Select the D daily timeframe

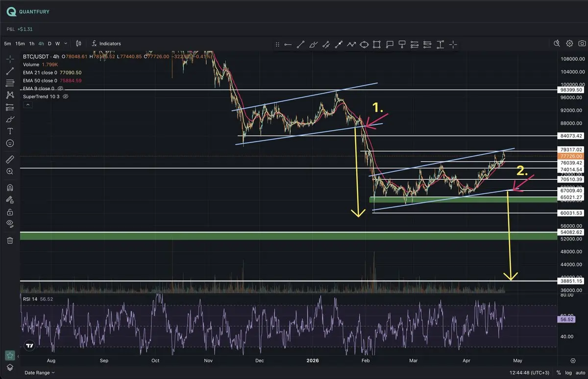49,44
